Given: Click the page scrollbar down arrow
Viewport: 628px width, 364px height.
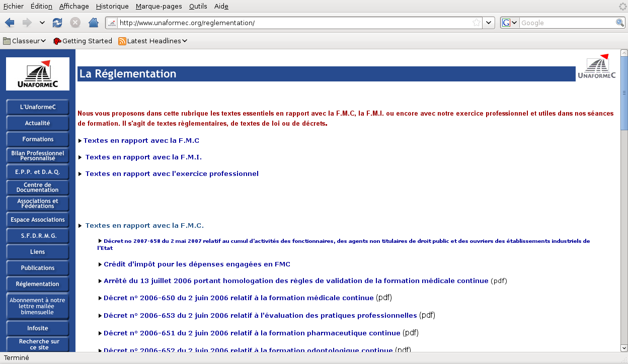Looking at the screenshot, I should pyautogui.click(x=624, y=348).
